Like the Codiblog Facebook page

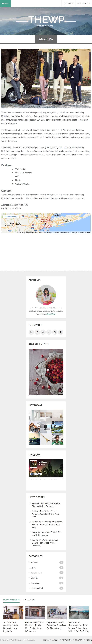click(x=36, y=474)
